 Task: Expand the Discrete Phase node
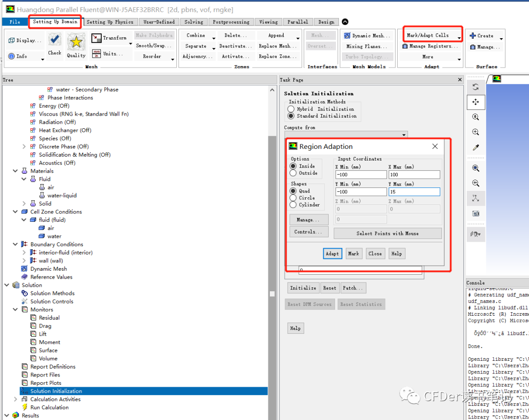tap(24, 147)
